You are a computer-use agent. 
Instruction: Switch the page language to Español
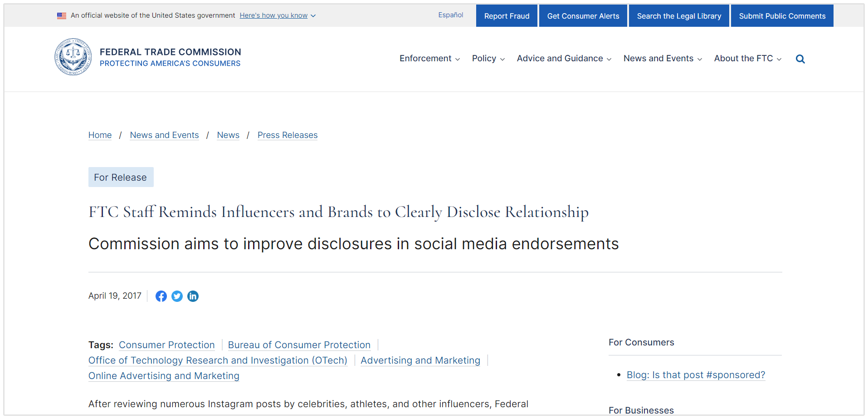pyautogui.click(x=450, y=15)
